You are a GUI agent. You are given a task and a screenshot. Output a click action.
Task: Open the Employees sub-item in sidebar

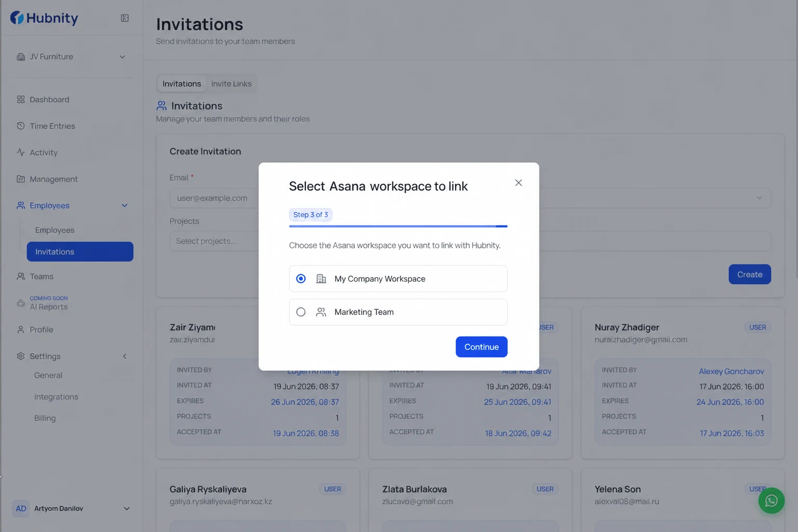pos(55,230)
